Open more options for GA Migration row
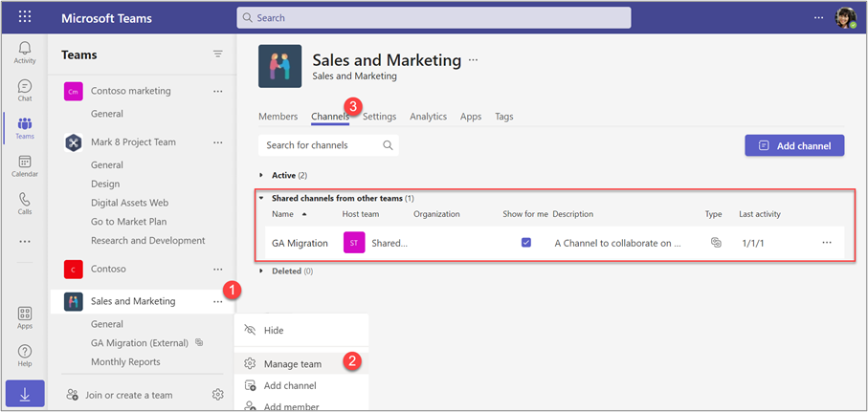Image resolution: width=868 pixels, height=412 pixels. click(x=827, y=243)
